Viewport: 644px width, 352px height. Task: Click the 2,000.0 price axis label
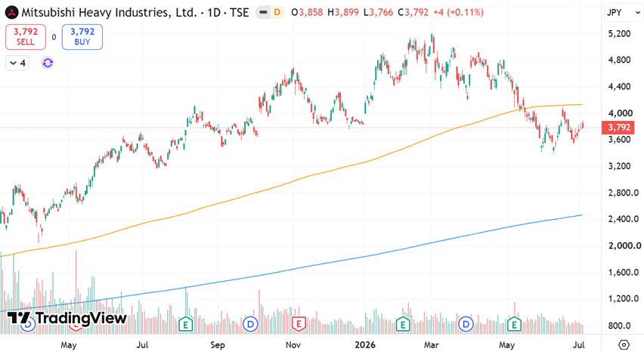tap(624, 245)
